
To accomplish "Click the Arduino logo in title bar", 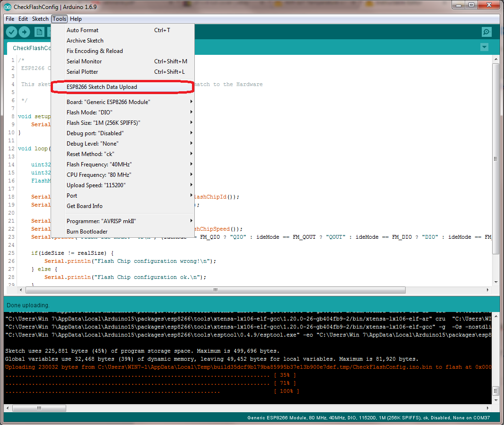I will pos(8,6).
